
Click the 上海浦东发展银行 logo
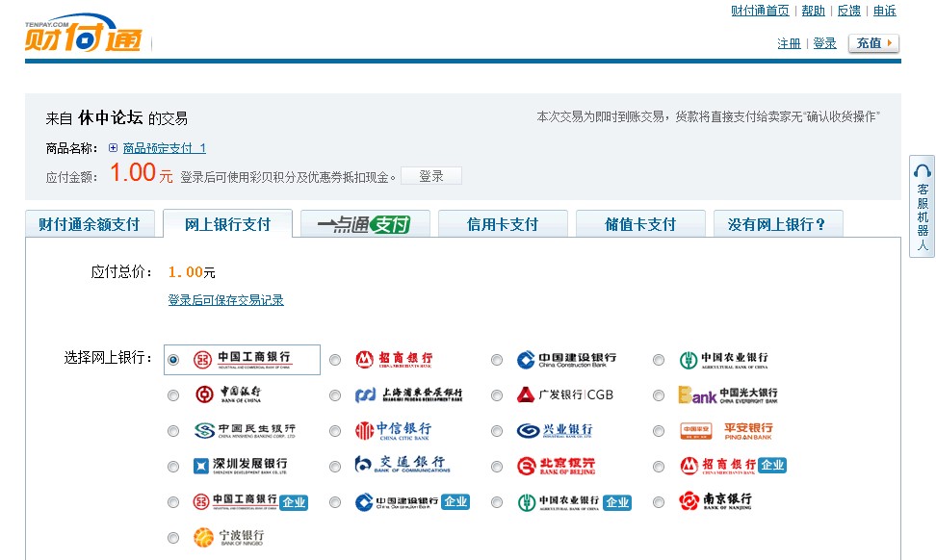pyautogui.click(x=409, y=395)
